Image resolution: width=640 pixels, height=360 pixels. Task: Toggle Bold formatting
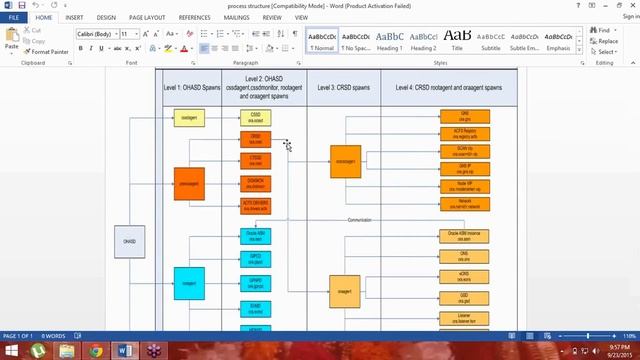[x=81, y=49]
